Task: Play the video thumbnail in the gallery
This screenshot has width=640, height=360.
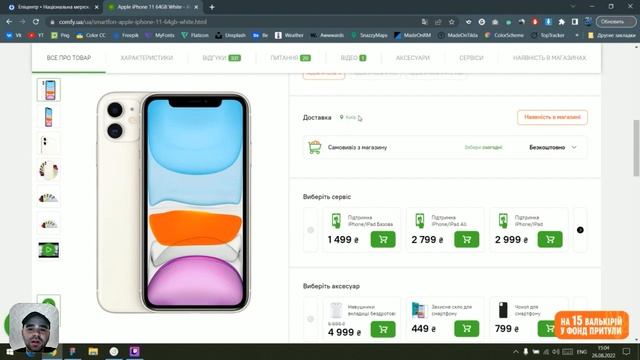Action: click(49, 250)
